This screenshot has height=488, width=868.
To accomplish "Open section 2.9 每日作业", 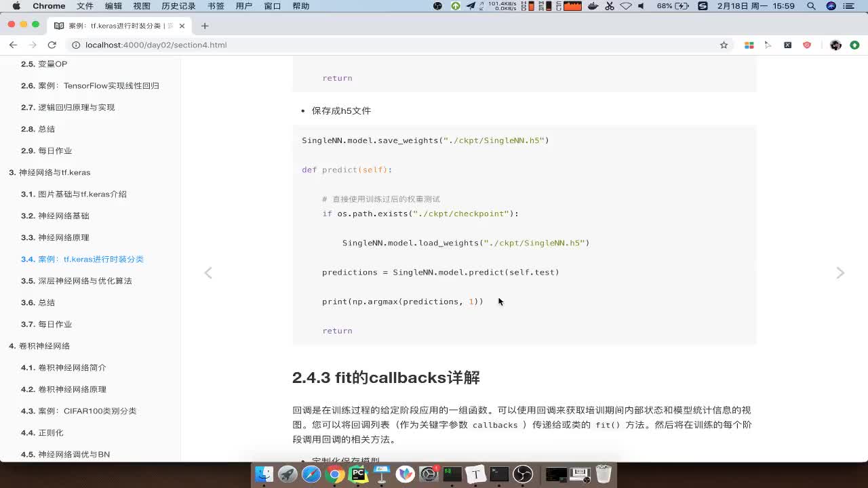I will tap(46, 150).
